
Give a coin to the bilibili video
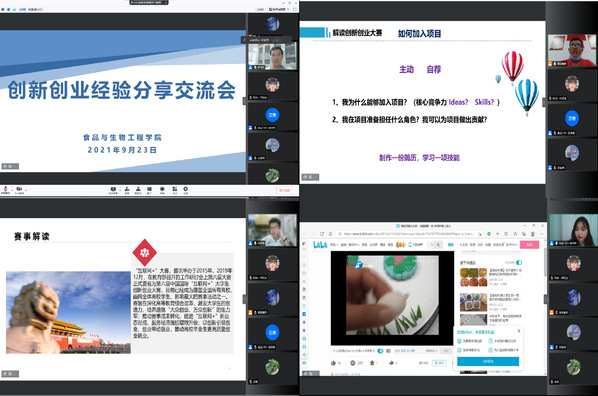(353, 363)
